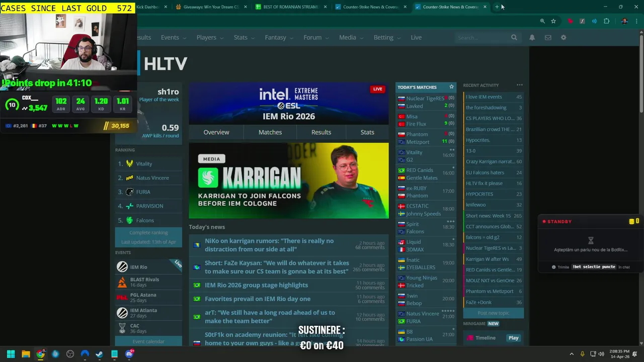Click Complete ranking button

[x=148, y=233]
